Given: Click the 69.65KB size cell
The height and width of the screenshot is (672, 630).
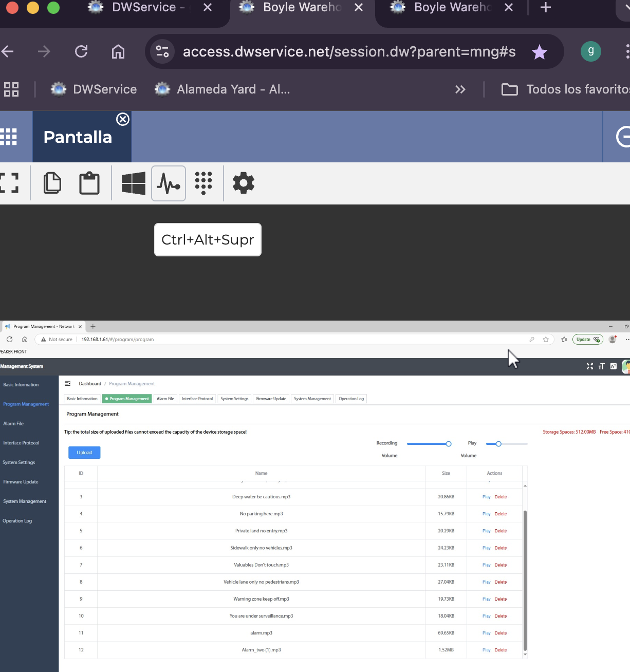Looking at the screenshot, I should click(446, 633).
